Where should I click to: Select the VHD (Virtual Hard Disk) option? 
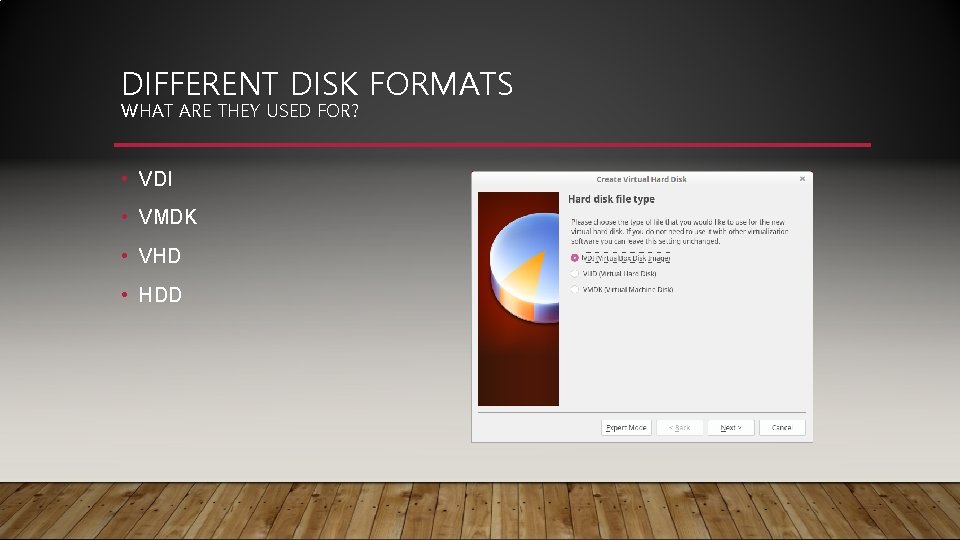click(x=613, y=274)
